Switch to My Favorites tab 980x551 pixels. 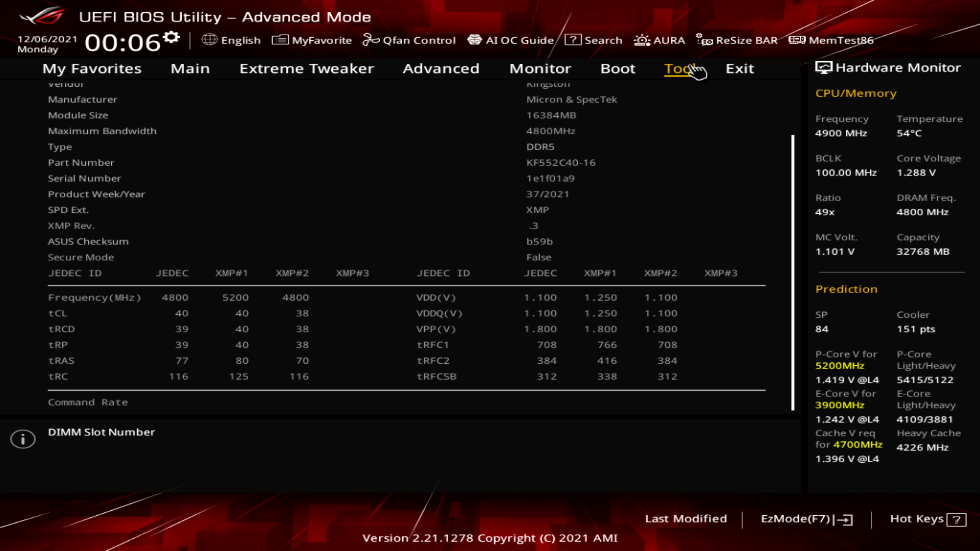point(92,68)
